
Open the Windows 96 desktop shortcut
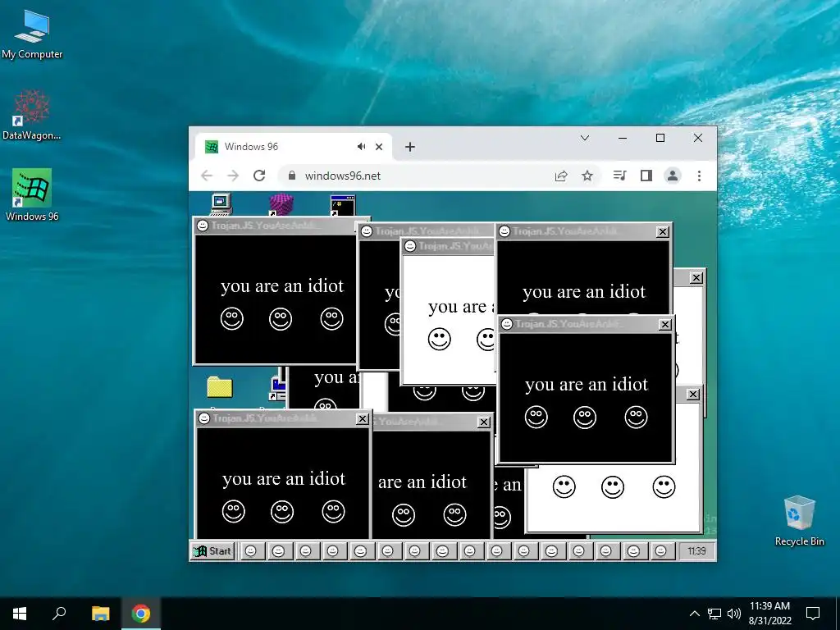click(x=32, y=195)
